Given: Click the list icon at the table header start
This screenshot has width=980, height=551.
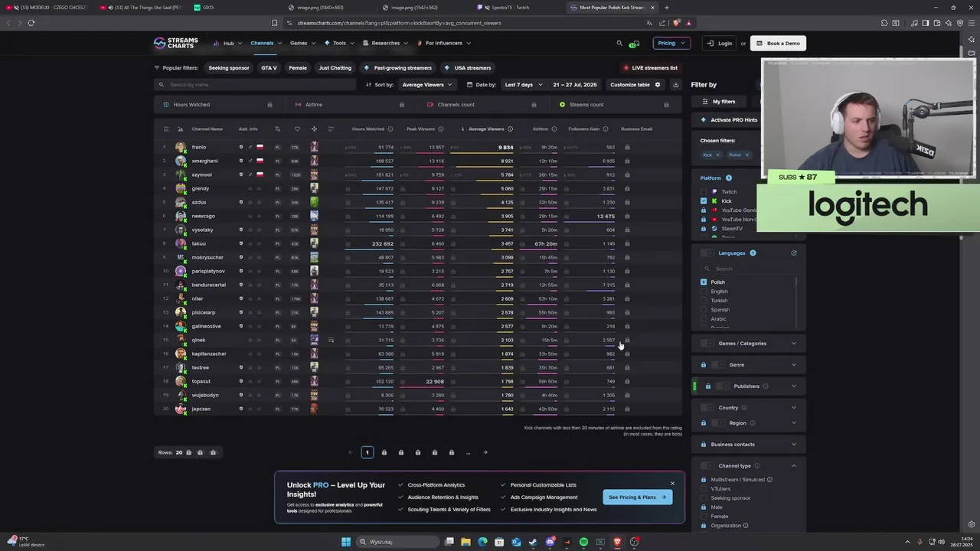Looking at the screenshot, I should pyautogui.click(x=165, y=129).
